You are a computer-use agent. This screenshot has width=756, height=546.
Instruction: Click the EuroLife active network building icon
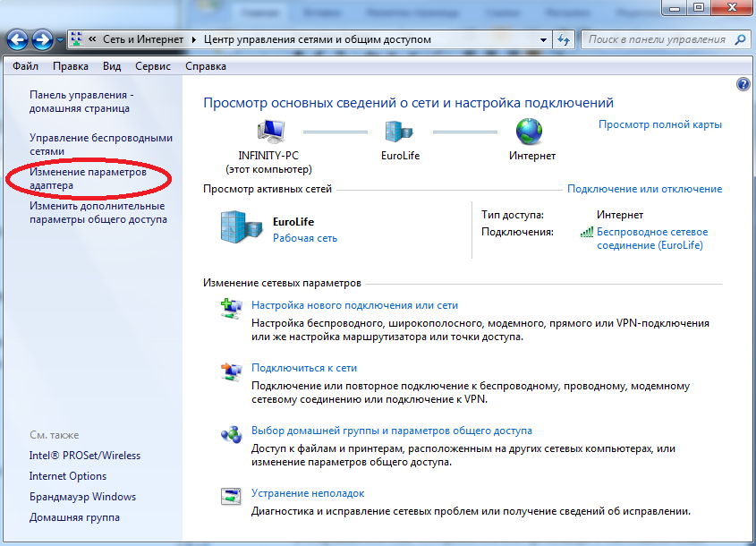point(240,227)
